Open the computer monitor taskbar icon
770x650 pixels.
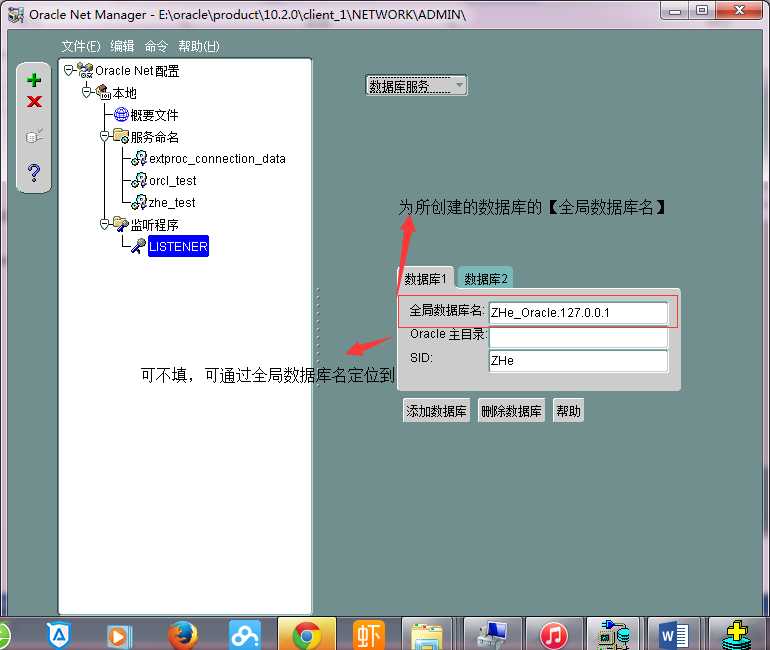(493, 635)
